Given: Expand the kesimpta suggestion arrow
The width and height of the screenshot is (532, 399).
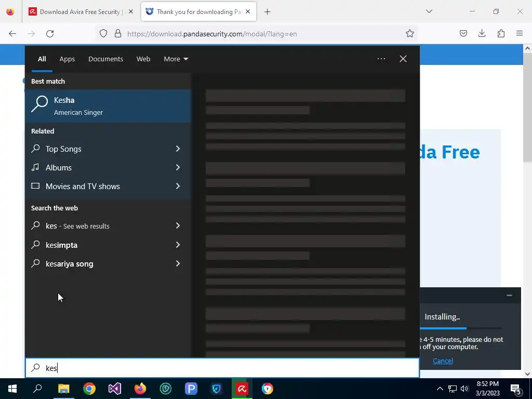Looking at the screenshot, I should (x=178, y=245).
